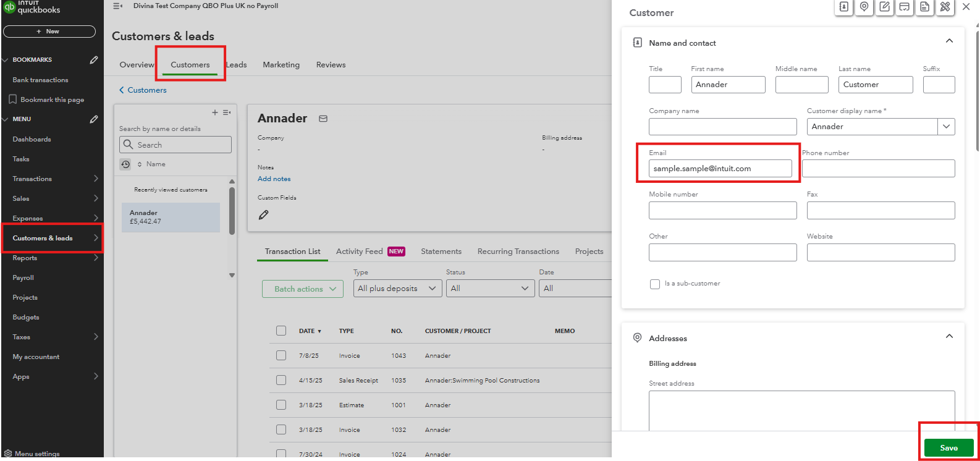Open the Projects tab in customer details
The image size is (980, 461).
589,252
